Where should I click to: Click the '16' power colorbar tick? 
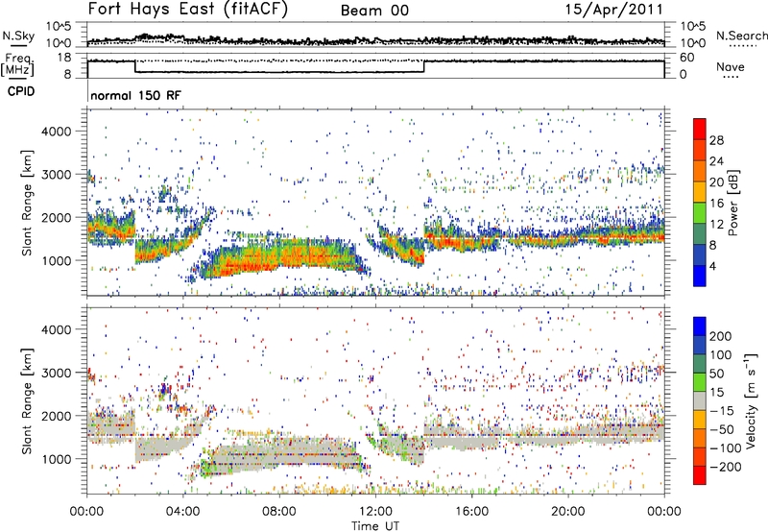coord(716,204)
